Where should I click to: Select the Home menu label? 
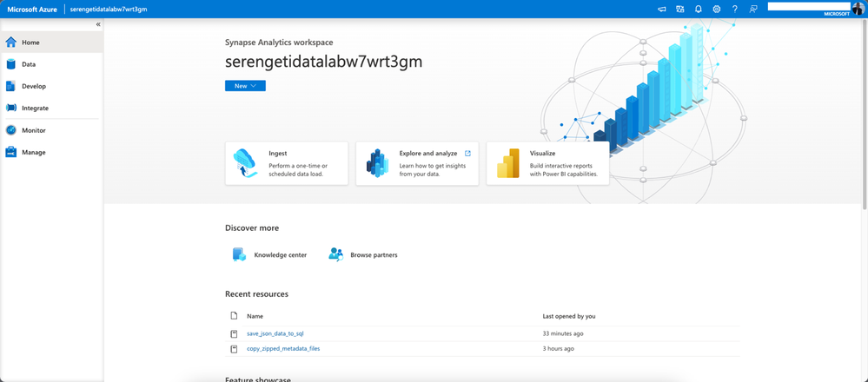(x=30, y=42)
